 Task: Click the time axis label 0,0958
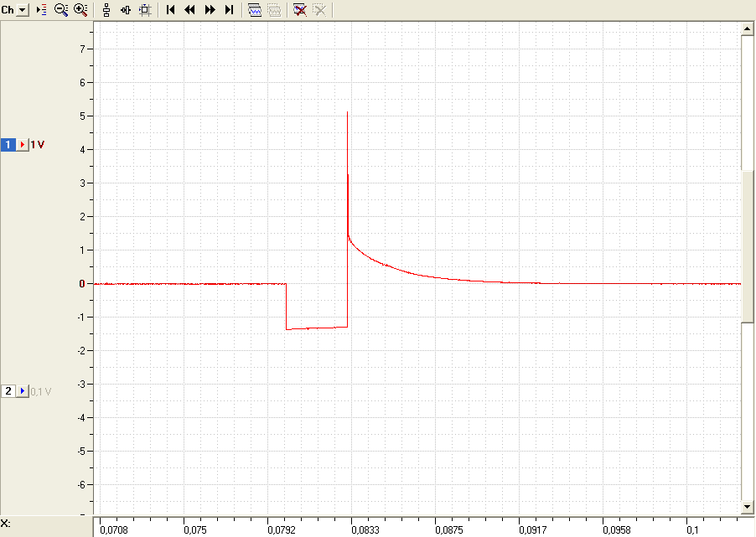617,530
